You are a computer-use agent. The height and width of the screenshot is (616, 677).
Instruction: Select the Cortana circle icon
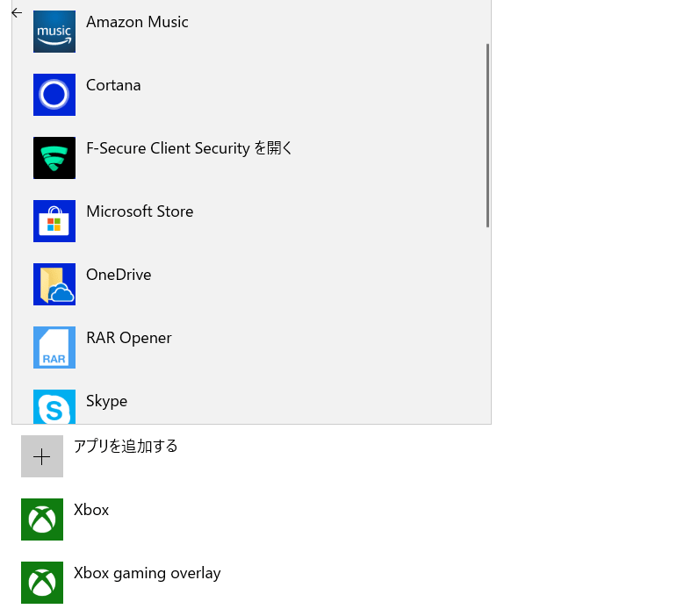click(54, 95)
